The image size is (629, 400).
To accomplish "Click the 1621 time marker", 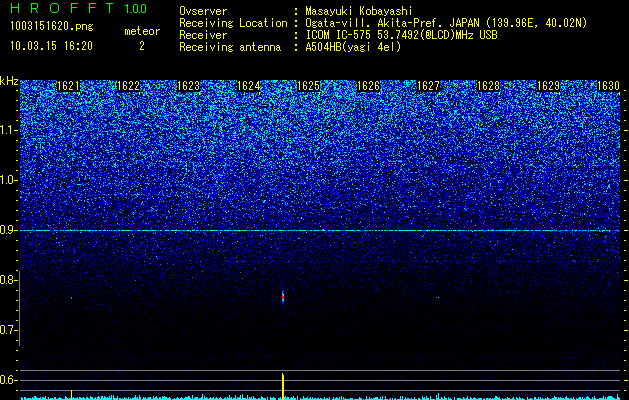I will (x=69, y=86).
